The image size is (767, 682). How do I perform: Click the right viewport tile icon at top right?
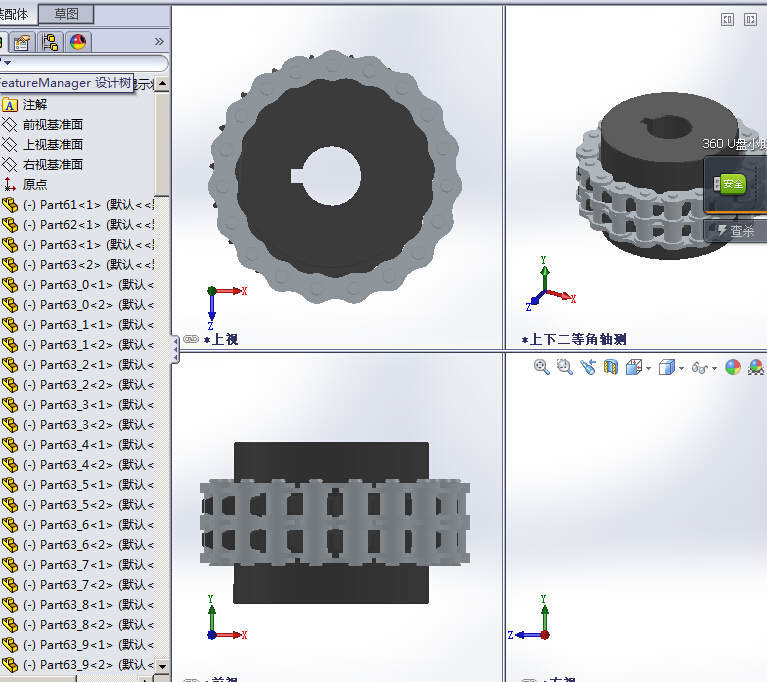pos(750,20)
